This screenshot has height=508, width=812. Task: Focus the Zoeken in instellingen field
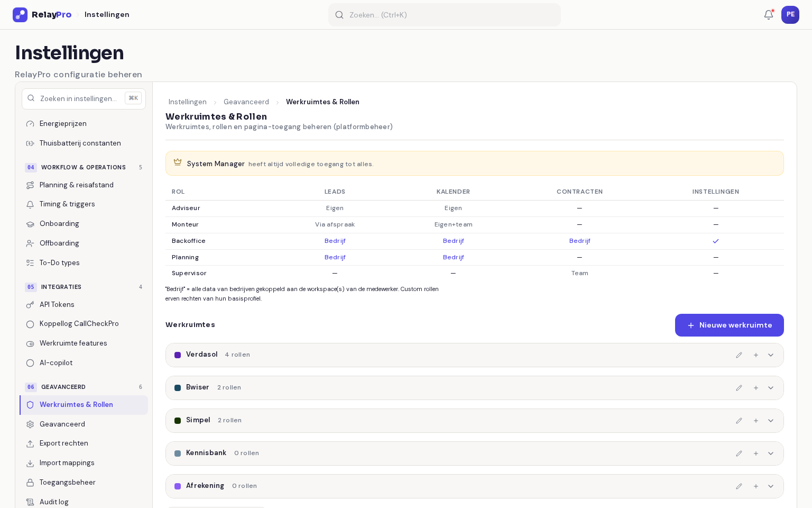pos(84,99)
